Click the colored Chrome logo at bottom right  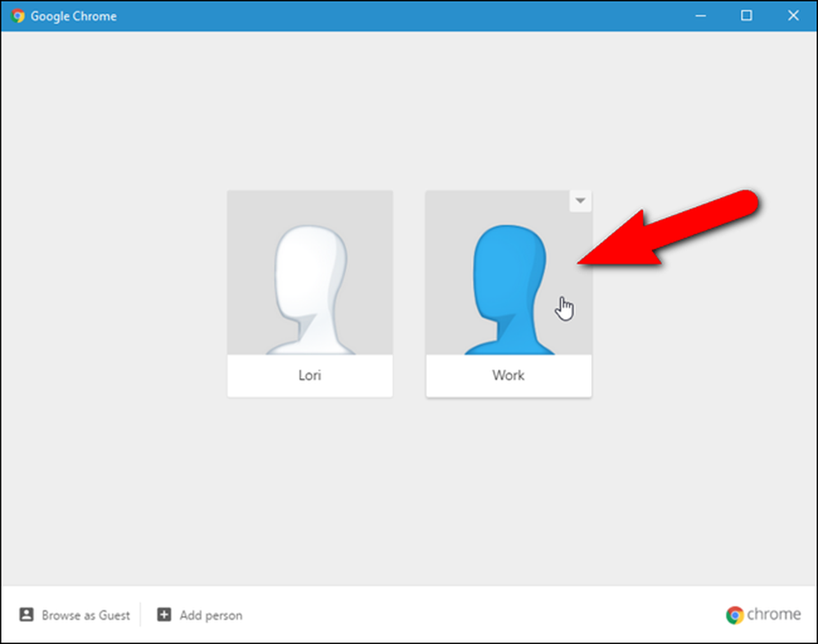pos(735,615)
